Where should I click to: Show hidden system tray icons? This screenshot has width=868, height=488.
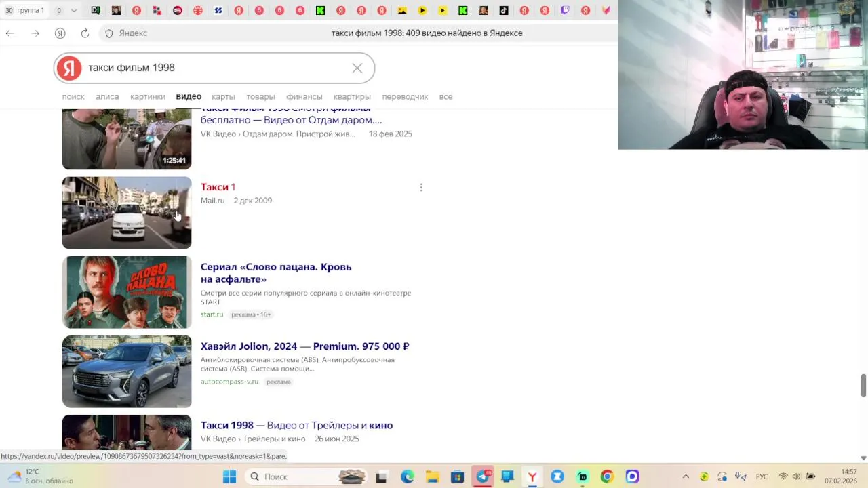click(686, 476)
